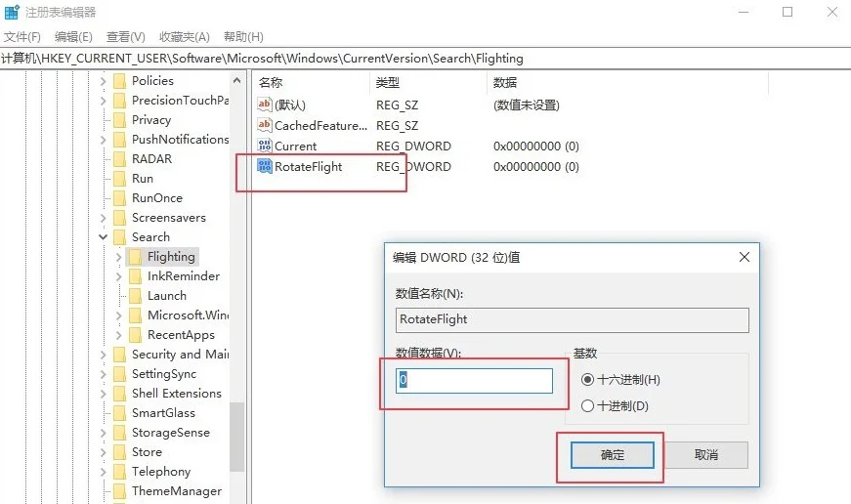Expand the Flighting tree node
Image resolution: width=851 pixels, height=504 pixels.
(119, 257)
